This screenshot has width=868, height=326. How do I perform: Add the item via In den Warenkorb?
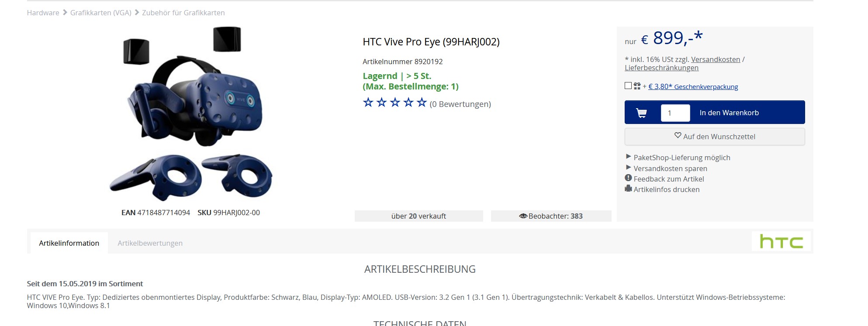coord(729,113)
